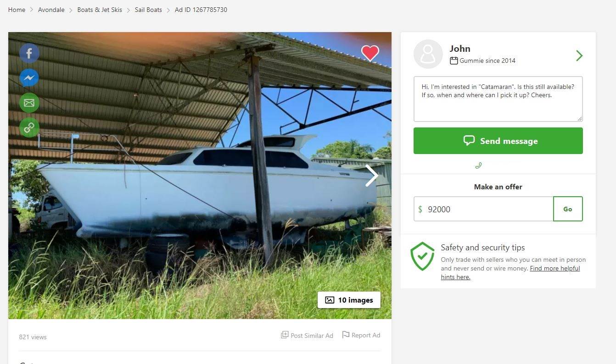
Task: Share the ad by email icon
Action: click(29, 103)
